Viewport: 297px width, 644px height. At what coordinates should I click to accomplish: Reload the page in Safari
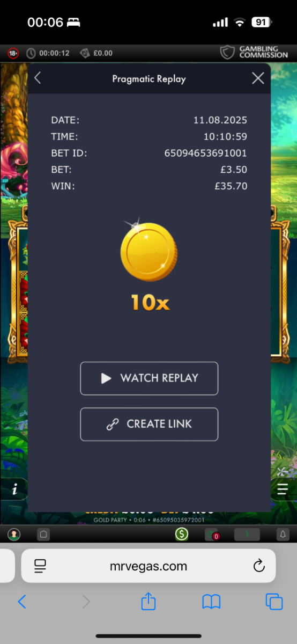pos(258,566)
